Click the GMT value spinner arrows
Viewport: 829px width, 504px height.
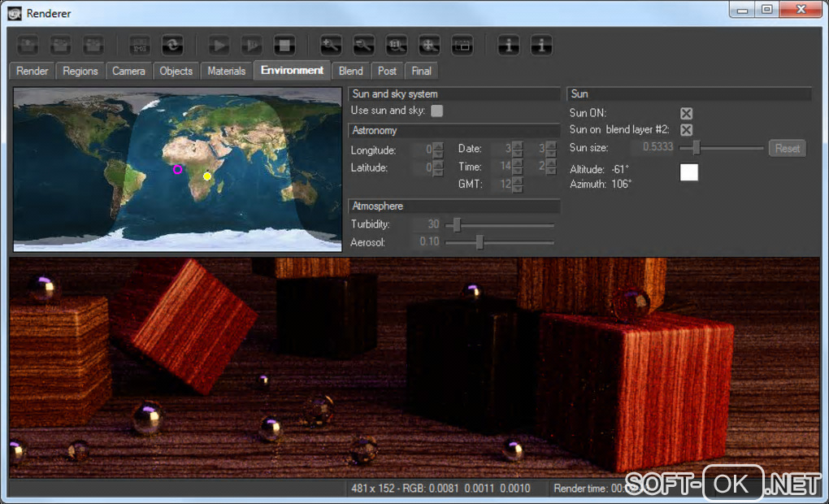coord(518,185)
